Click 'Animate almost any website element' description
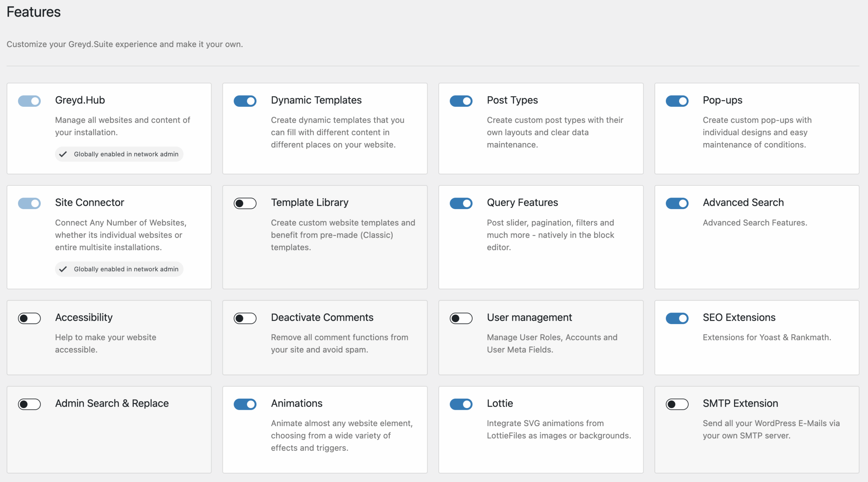 (342, 436)
